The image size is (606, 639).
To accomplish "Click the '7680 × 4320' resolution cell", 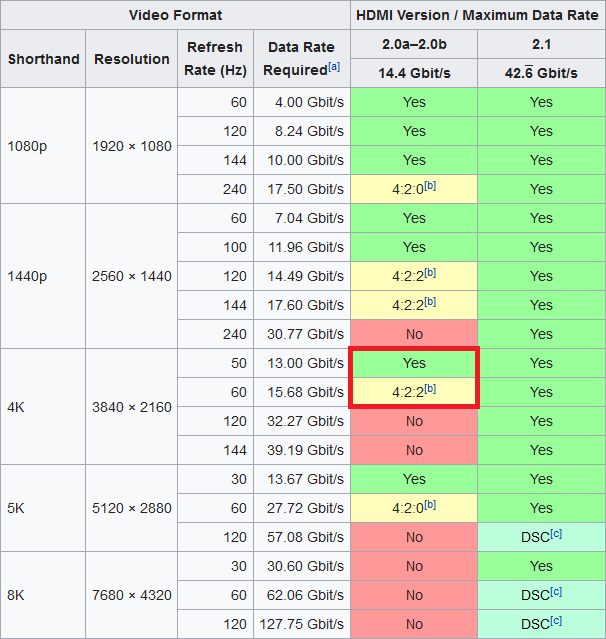I will [x=132, y=595].
